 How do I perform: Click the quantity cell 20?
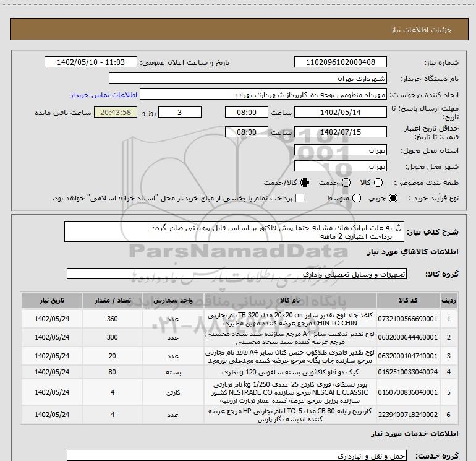click(x=113, y=356)
